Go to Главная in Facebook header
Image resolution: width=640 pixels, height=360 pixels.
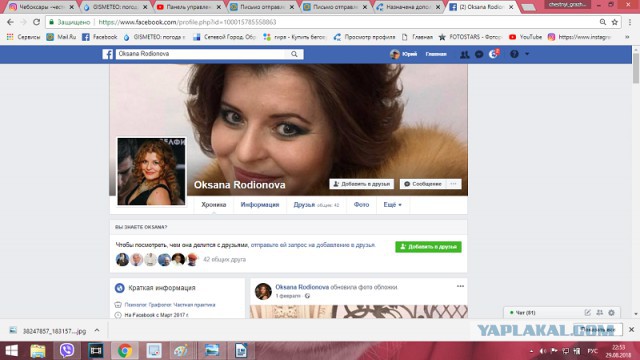click(436, 54)
